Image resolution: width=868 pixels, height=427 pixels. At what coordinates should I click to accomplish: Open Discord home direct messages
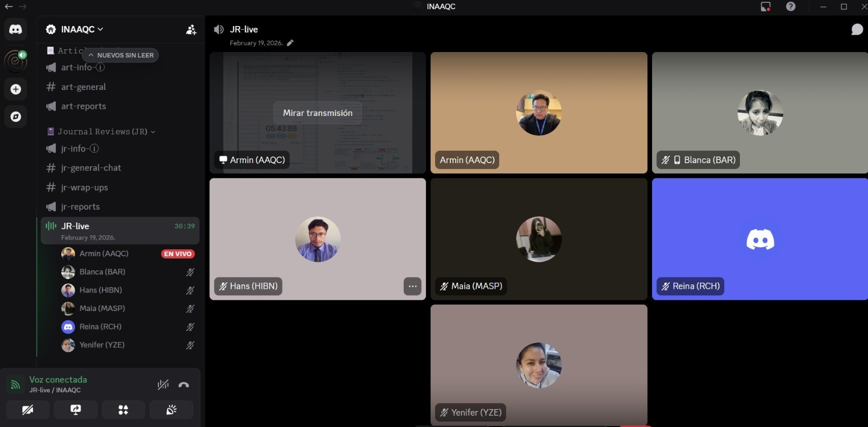(x=16, y=29)
